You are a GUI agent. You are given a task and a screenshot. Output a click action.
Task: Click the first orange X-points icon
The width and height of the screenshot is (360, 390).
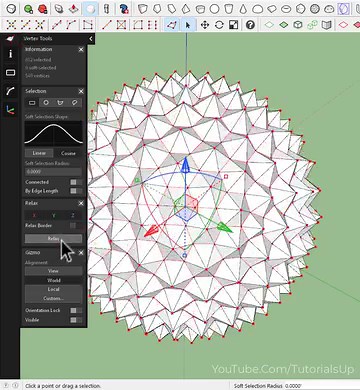(11, 25)
